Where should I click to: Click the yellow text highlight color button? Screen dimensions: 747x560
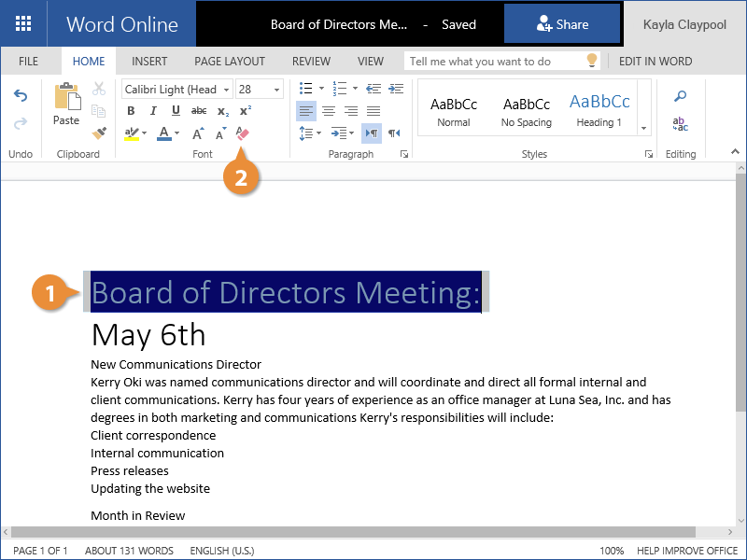[133, 133]
